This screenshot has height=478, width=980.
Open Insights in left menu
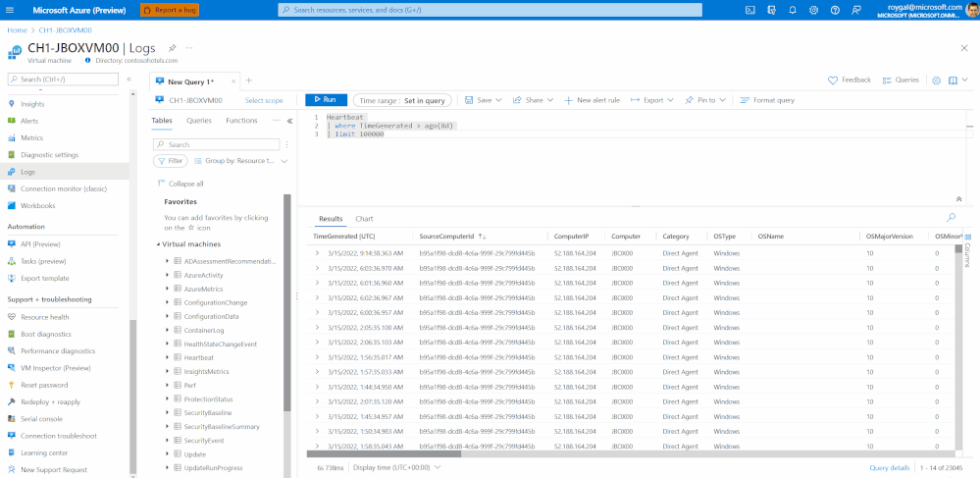pyautogui.click(x=32, y=104)
